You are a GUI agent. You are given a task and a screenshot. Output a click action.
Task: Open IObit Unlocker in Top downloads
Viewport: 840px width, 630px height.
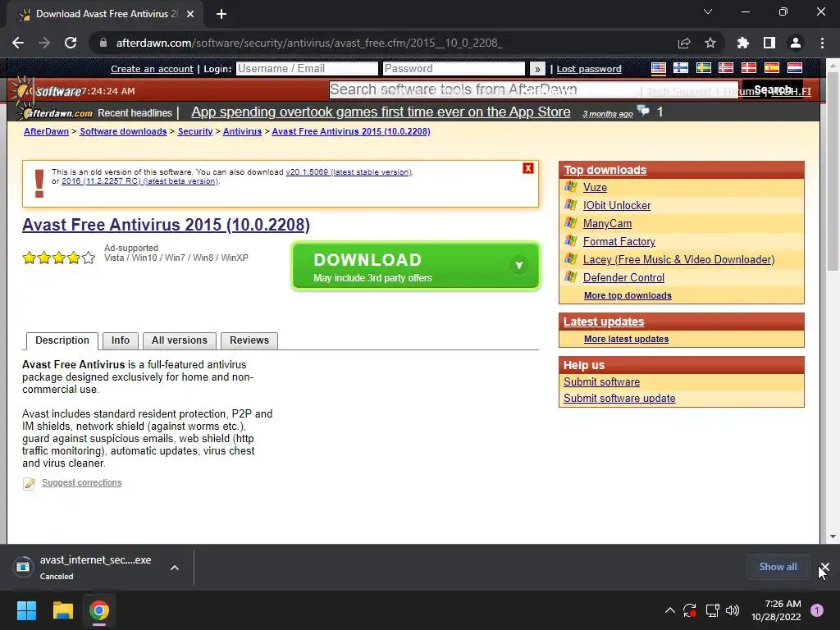pos(617,206)
